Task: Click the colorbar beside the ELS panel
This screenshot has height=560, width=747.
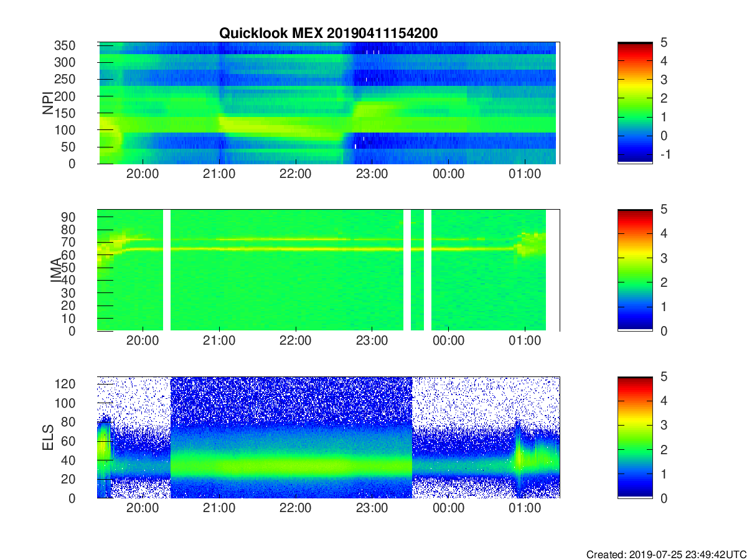Action: point(635,437)
